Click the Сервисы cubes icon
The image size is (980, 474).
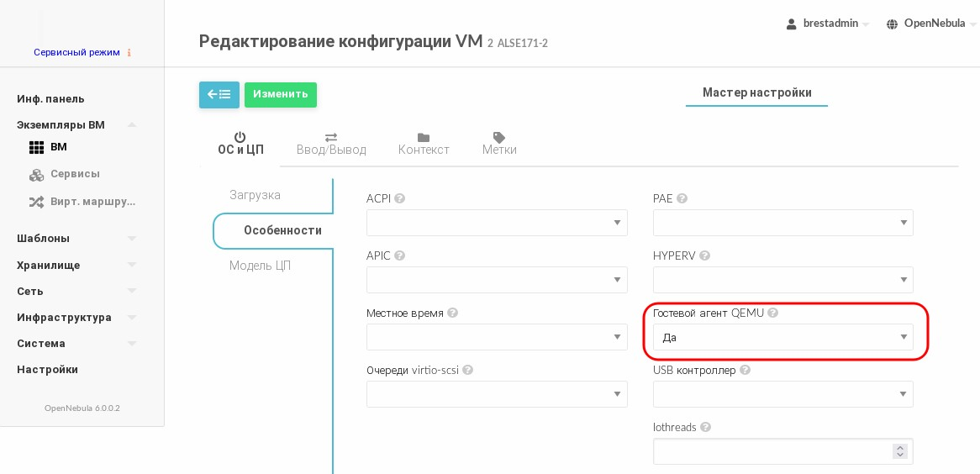click(37, 175)
